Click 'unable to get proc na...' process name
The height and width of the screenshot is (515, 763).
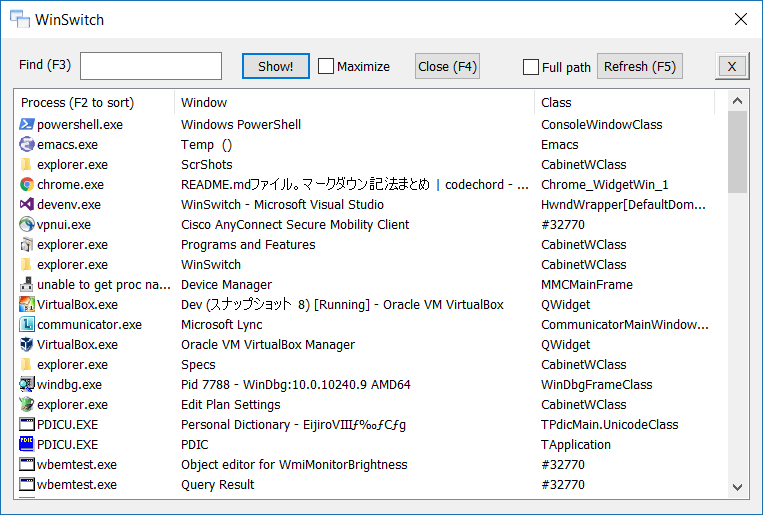(104, 284)
